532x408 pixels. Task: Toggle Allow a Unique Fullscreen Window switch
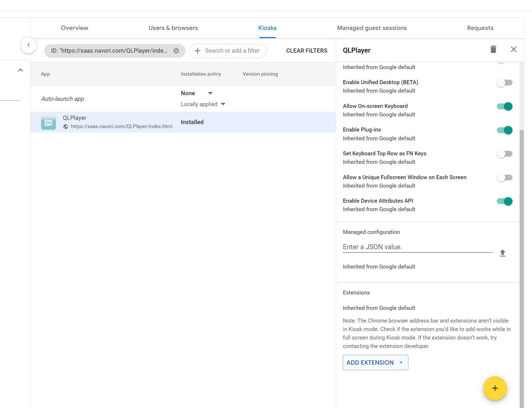point(504,178)
